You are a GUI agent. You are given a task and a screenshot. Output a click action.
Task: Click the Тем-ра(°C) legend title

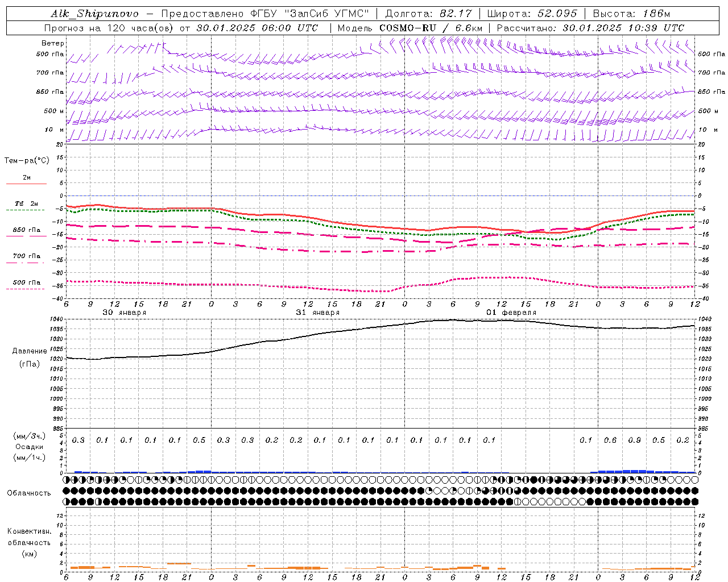27,161
